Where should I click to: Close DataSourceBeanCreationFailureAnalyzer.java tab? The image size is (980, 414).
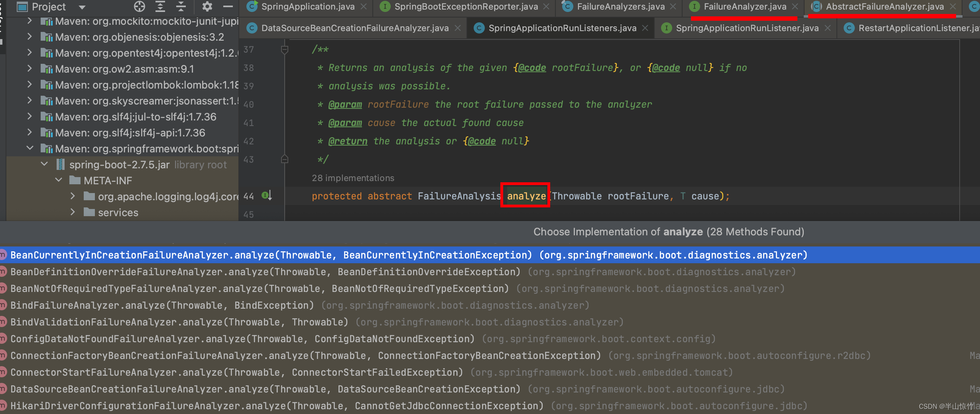click(x=458, y=28)
